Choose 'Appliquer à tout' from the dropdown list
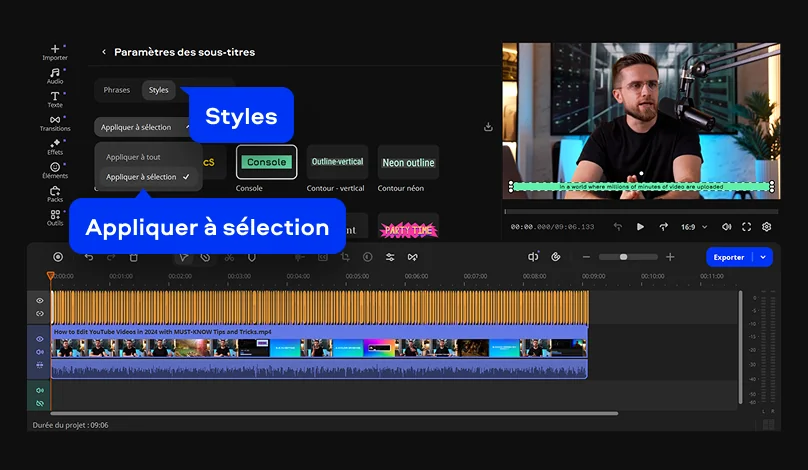Viewport: 808px width, 470px height. pos(133,157)
